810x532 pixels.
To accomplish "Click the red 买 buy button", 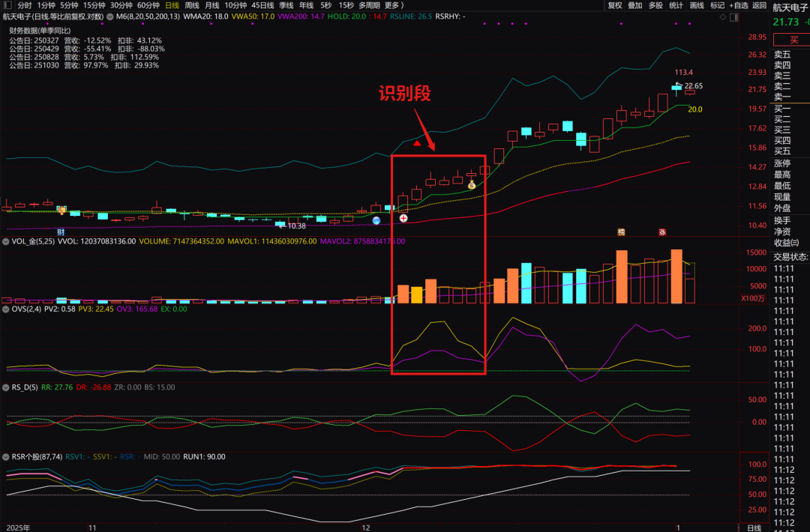I will coord(792,39).
